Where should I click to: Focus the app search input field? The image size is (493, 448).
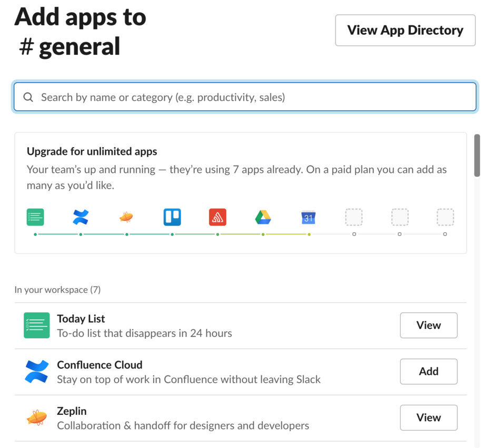[x=245, y=97]
